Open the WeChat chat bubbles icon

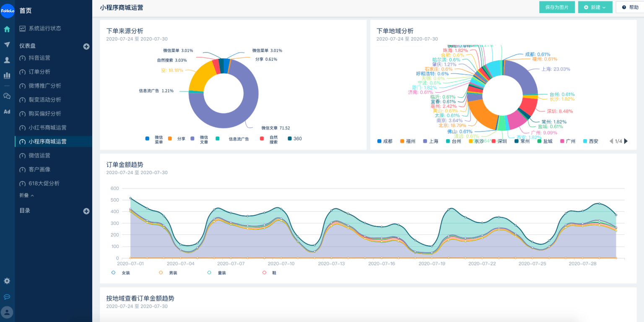click(x=7, y=96)
